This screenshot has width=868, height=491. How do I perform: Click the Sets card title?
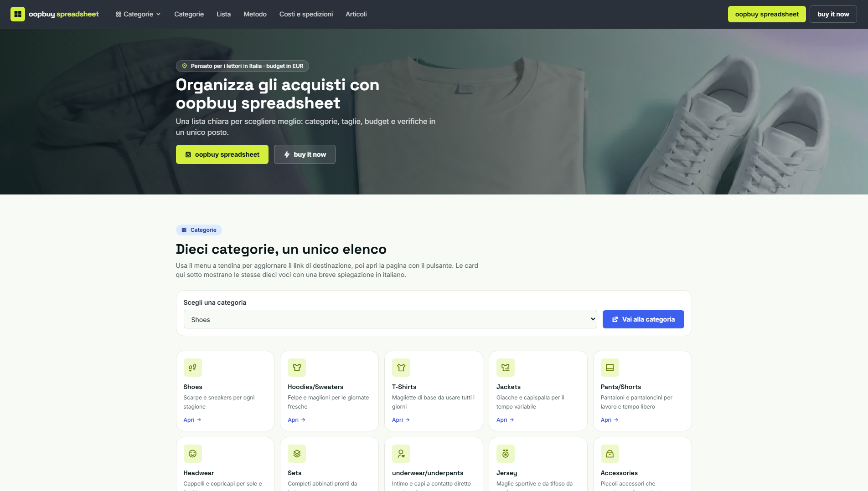tap(294, 473)
